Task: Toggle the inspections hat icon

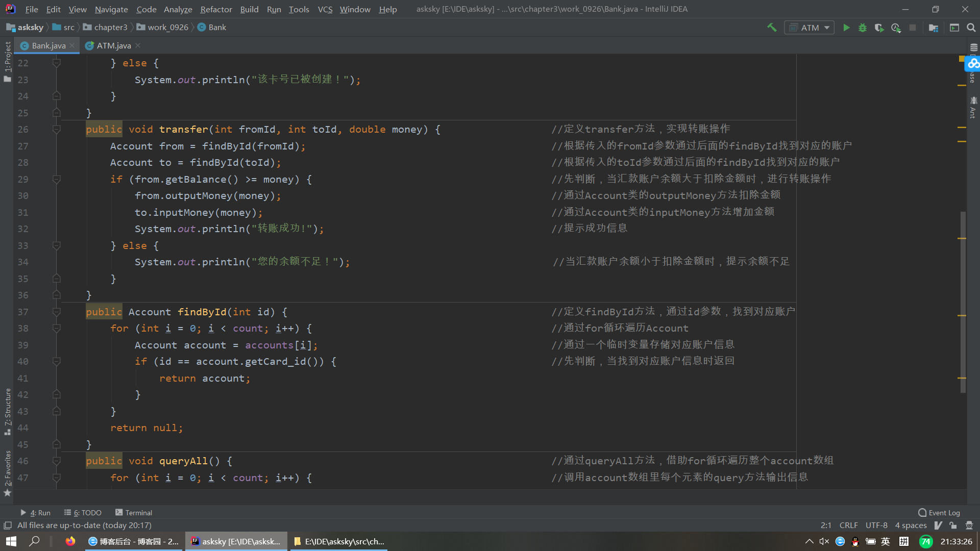Action: [x=969, y=525]
